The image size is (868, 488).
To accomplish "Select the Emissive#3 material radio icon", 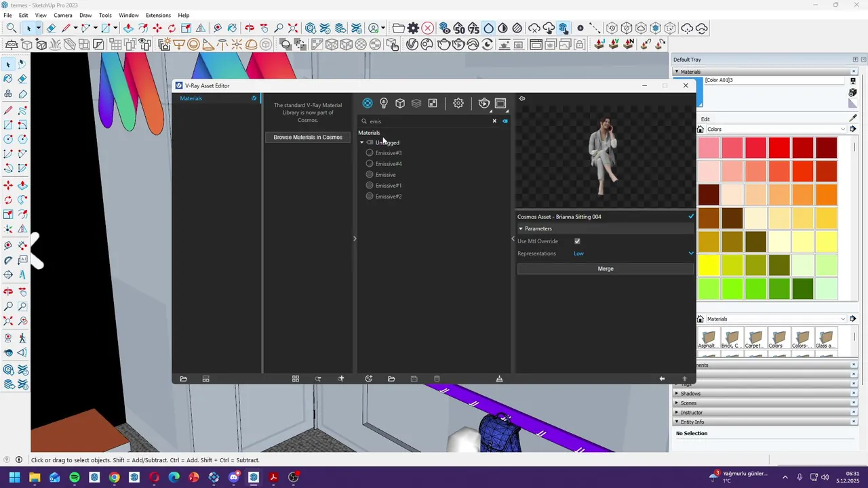I will 370,153.
